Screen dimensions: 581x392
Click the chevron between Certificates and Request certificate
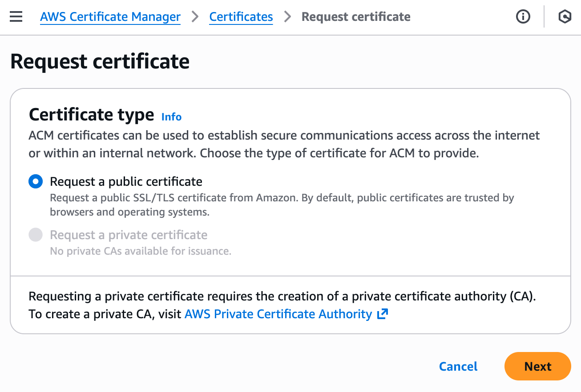coord(287,17)
